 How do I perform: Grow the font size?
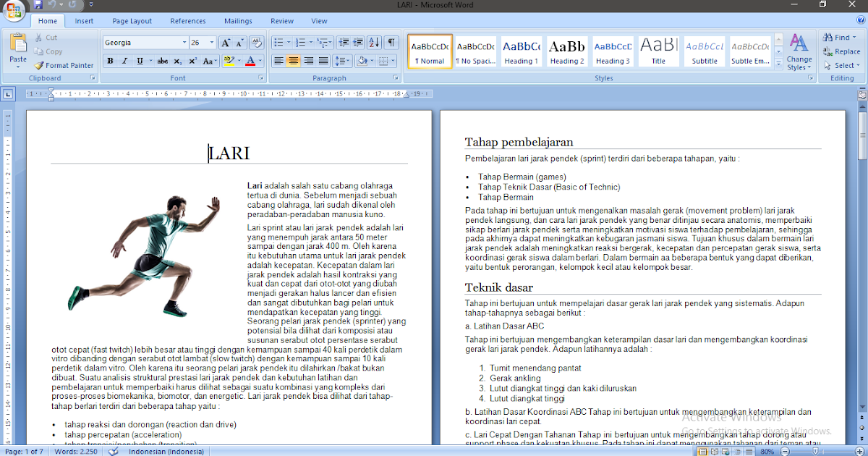click(226, 43)
